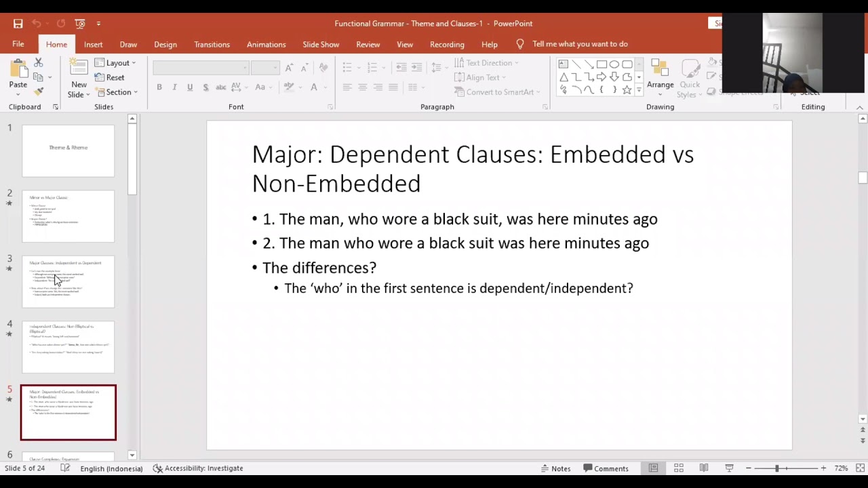868x488 pixels.
Task: Select the Format Painter brush icon
Action: point(39,91)
